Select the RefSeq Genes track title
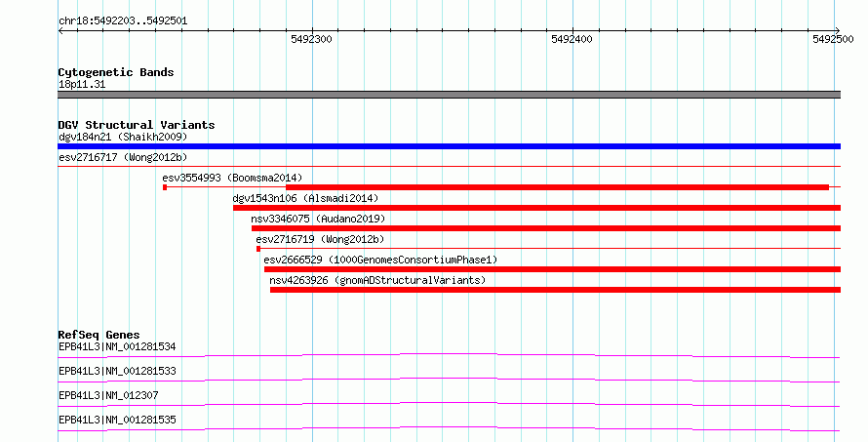 pyautogui.click(x=99, y=335)
